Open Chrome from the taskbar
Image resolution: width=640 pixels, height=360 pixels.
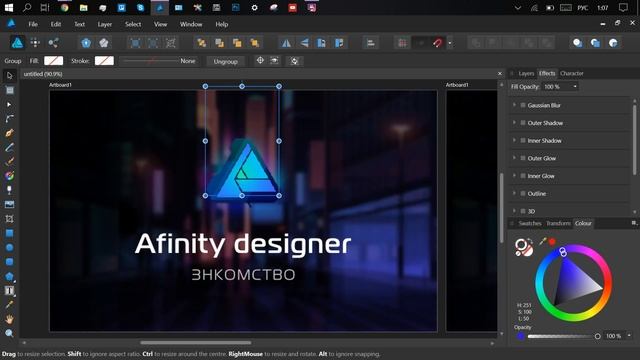tap(64, 7)
